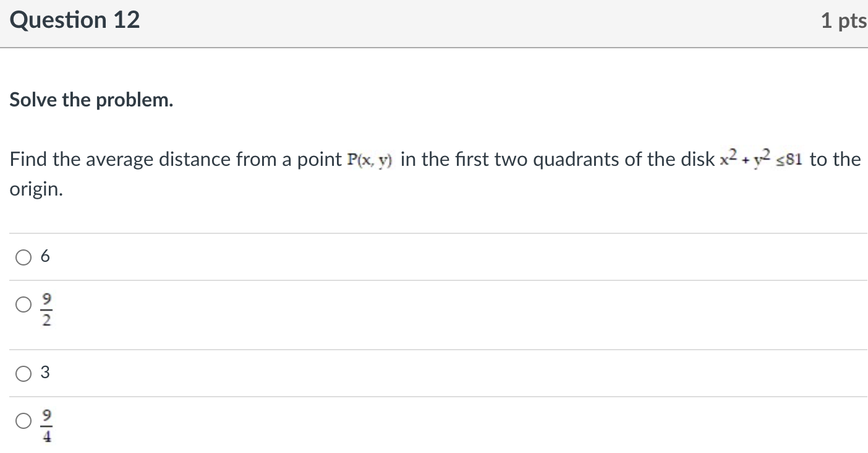Click the "1 pts" points label

pos(843,22)
